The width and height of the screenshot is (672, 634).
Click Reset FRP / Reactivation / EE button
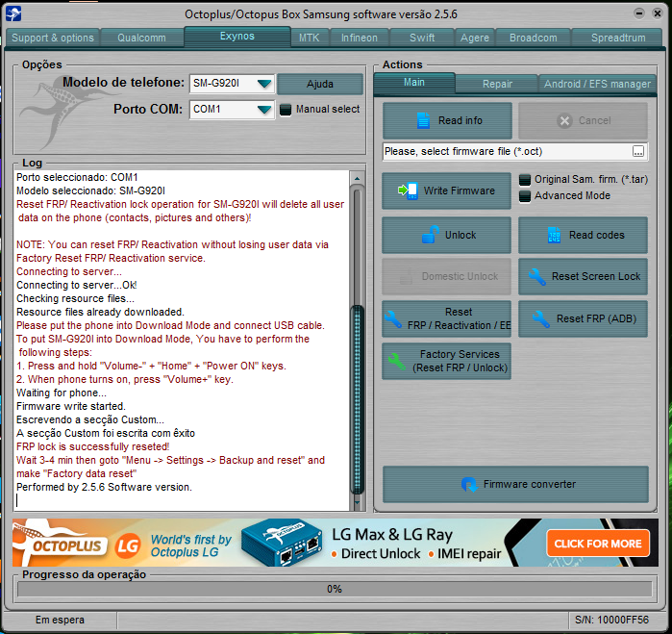pyautogui.click(x=446, y=319)
